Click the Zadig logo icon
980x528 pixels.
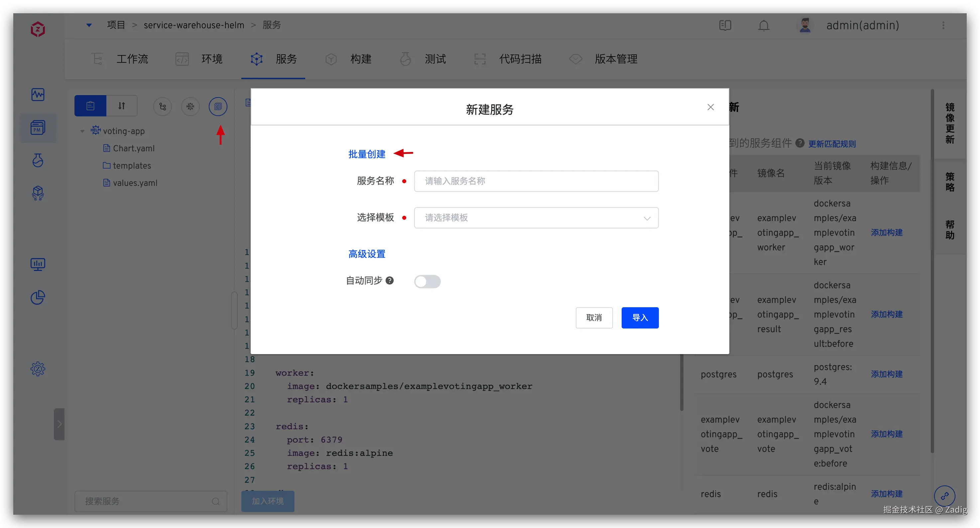(x=38, y=29)
